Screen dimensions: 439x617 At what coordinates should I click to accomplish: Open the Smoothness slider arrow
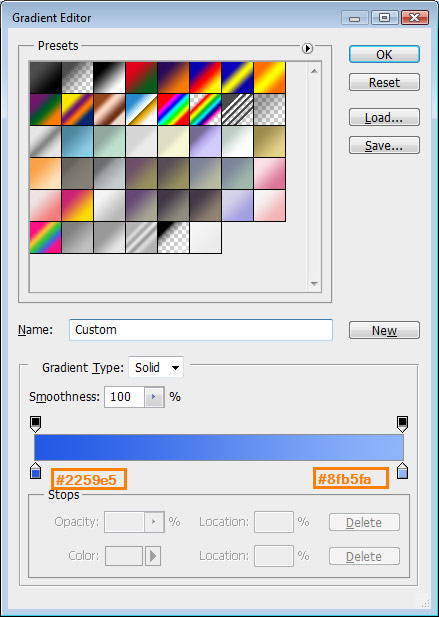coord(154,397)
